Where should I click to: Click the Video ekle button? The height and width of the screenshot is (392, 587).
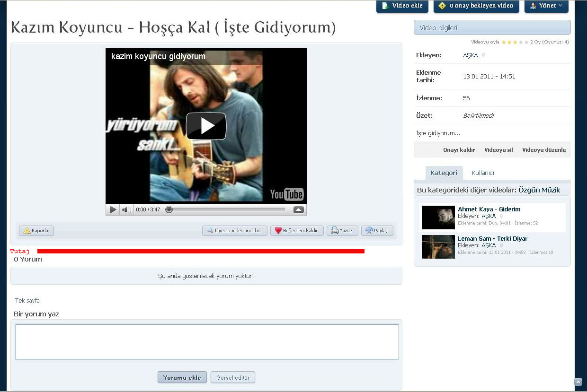click(402, 6)
